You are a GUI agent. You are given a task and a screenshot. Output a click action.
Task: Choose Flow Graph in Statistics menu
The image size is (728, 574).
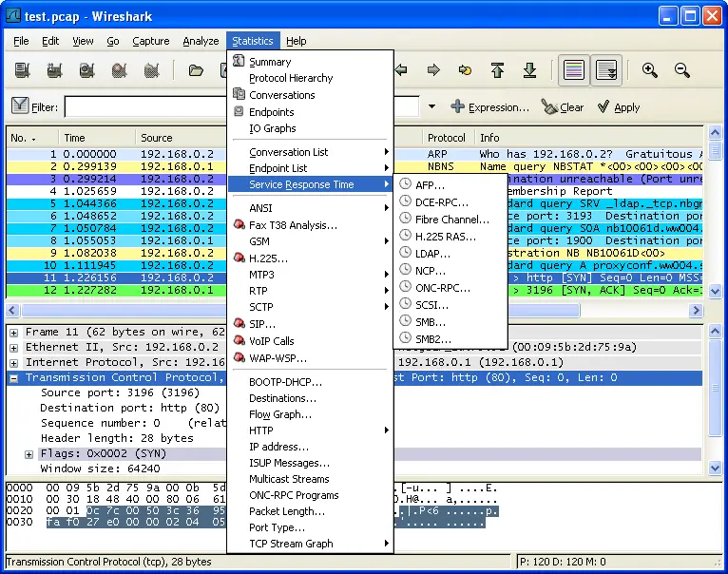click(x=279, y=414)
